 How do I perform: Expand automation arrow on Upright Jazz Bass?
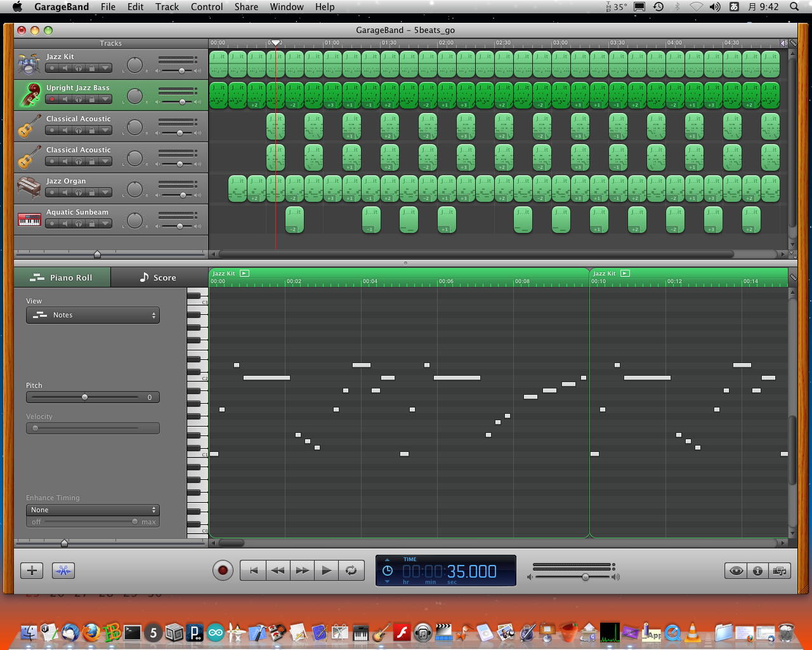click(105, 99)
